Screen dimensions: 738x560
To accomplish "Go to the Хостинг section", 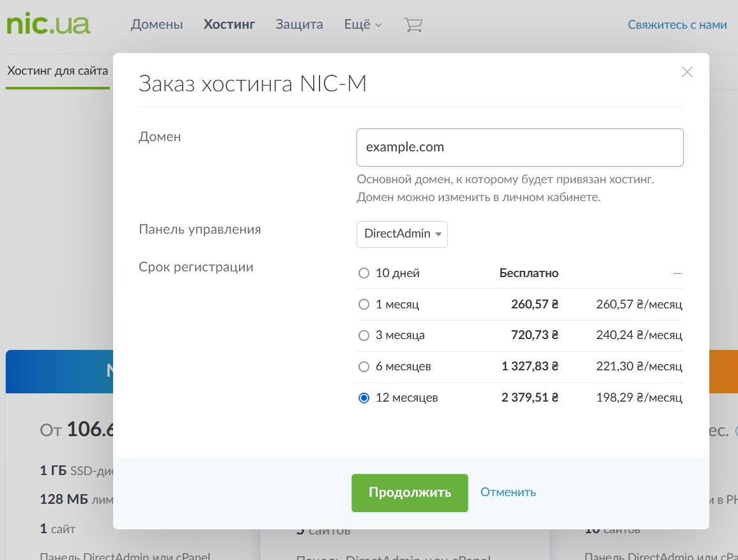I will [x=229, y=25].
